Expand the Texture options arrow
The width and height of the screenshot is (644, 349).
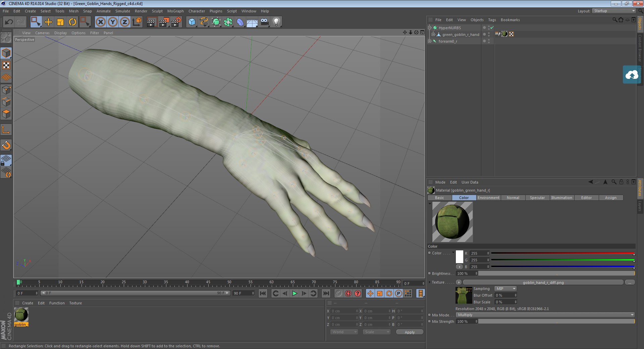(x=430, y=282)
